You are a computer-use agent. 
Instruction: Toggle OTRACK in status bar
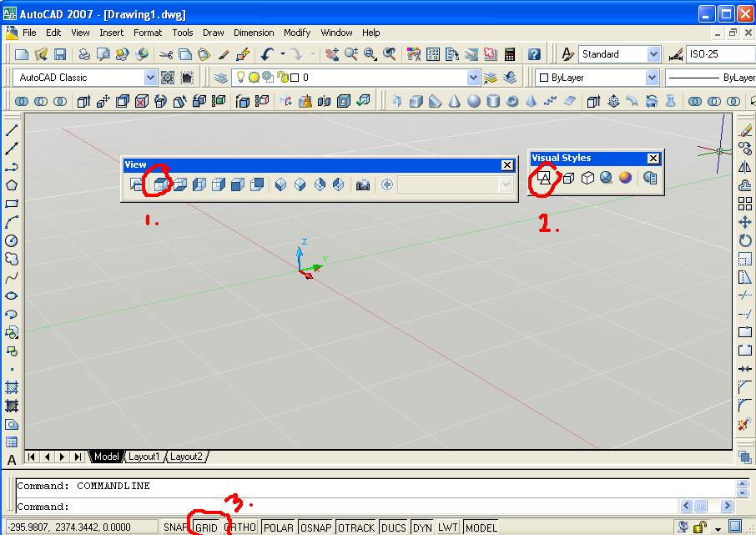pyautogui.click(x=356, y=527)
